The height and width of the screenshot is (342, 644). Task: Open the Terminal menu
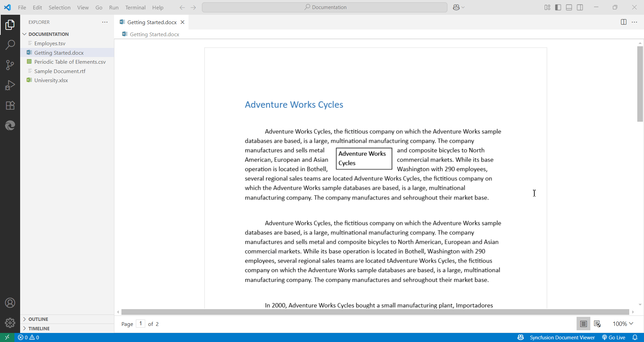136,7
